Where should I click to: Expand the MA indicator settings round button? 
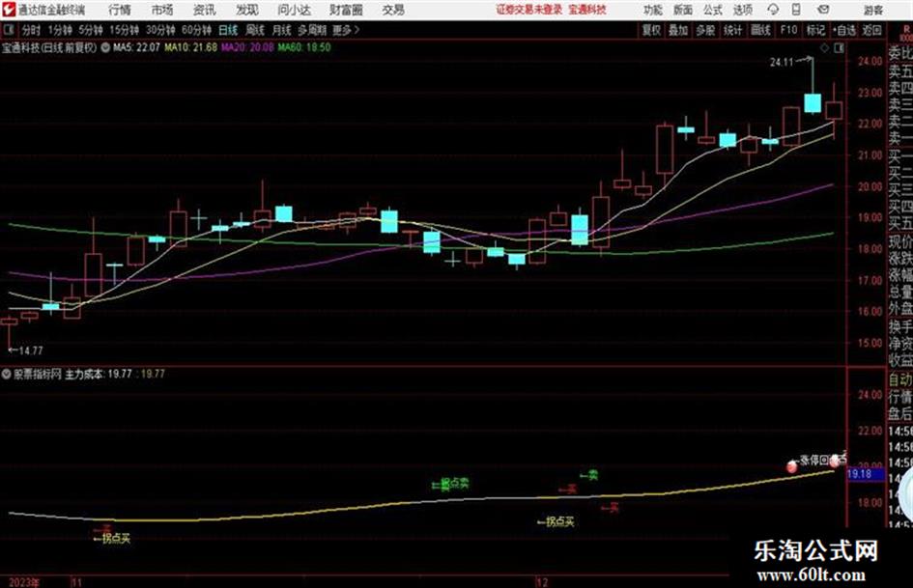(105, 47)
